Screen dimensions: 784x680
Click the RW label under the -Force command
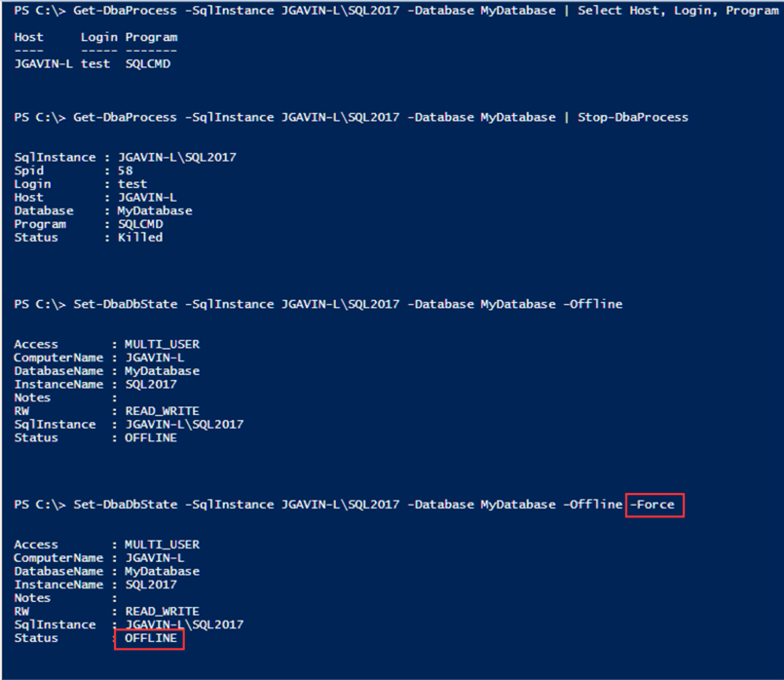tap(21, 612)
